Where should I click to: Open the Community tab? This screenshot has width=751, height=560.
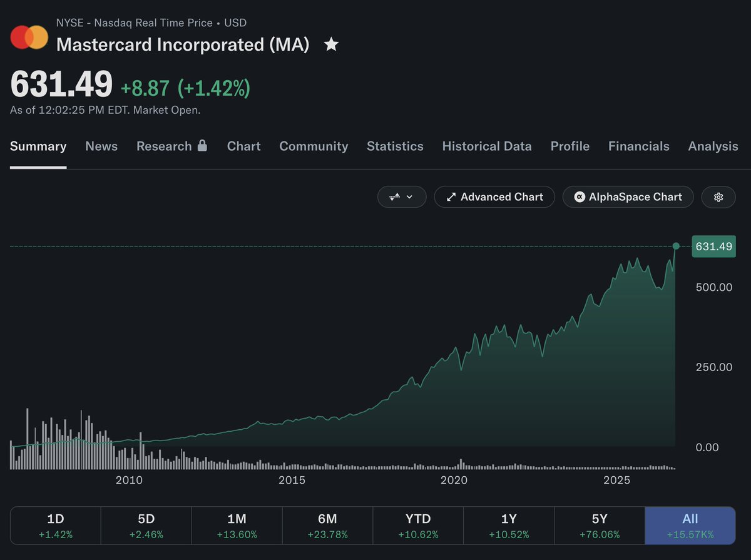314,146
